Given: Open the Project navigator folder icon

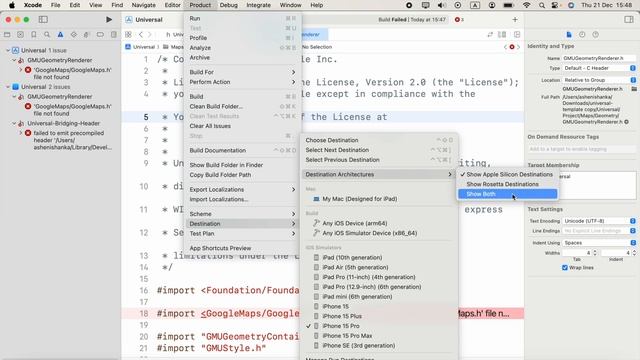Looking at the screenshot, I should [7, 35].
